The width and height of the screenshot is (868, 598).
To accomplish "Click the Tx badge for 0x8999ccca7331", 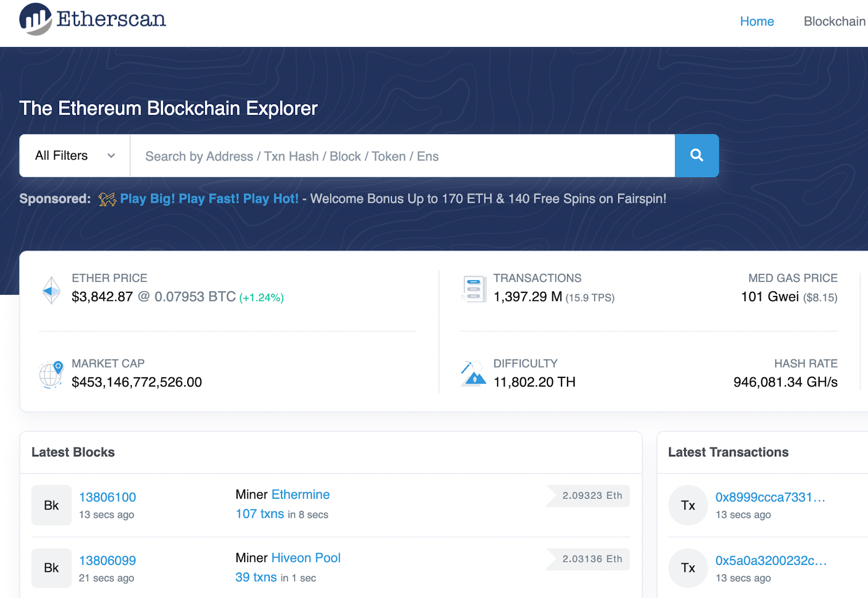I will coord(688,505).
